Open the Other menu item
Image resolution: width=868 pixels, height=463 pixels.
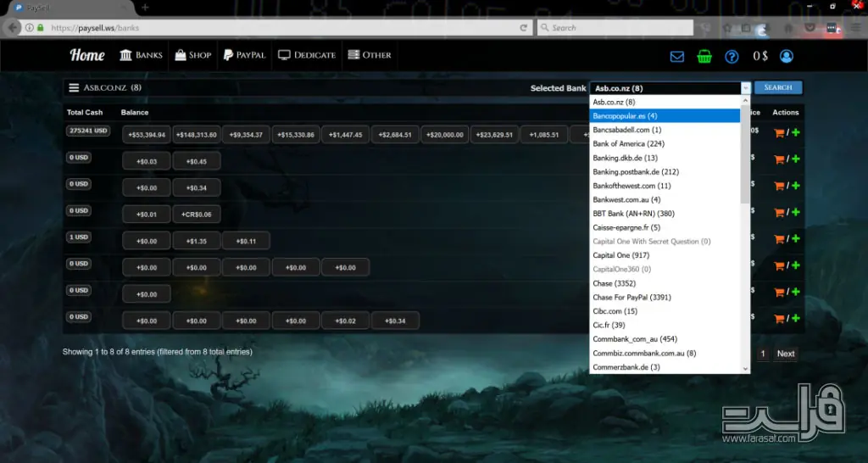coord(370,55)
